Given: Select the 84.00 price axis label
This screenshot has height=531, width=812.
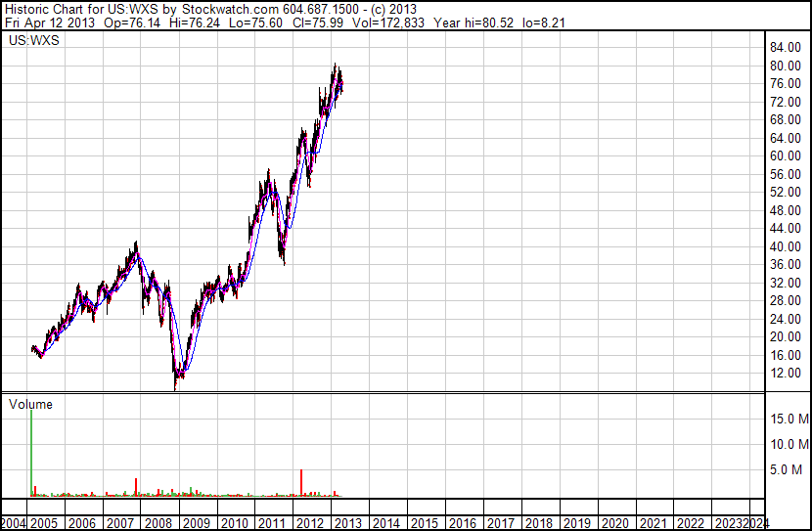Looking at the screenshot, I should [x=786, y=48].
